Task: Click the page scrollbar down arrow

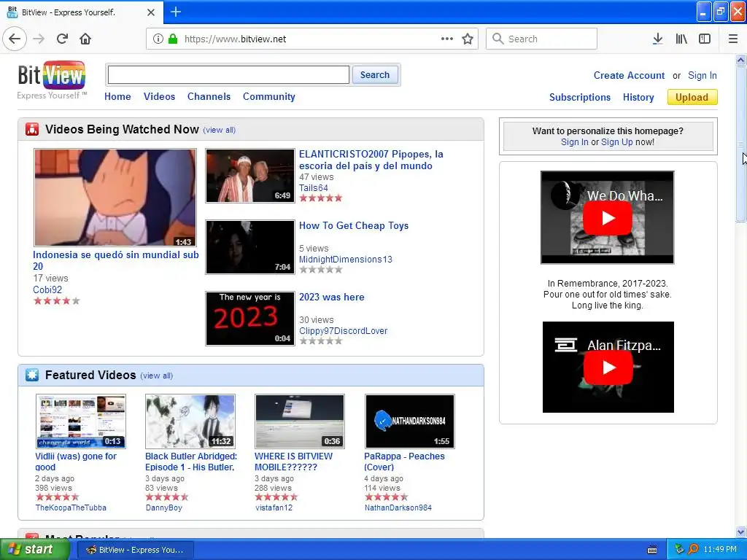Action: [x=741, y=532]
